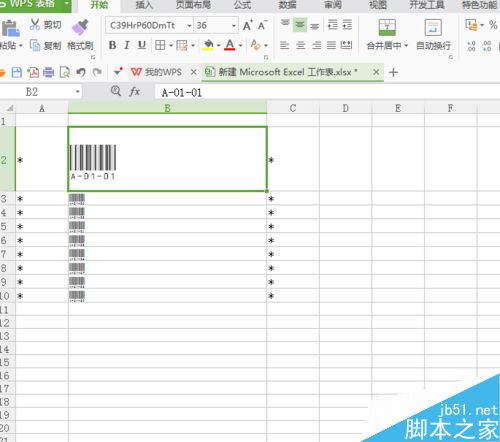The width and height of the screenshot is (500, 442).
Task: Click decrease indent icon
Action: pyautogui.click(x=332, y=25)
